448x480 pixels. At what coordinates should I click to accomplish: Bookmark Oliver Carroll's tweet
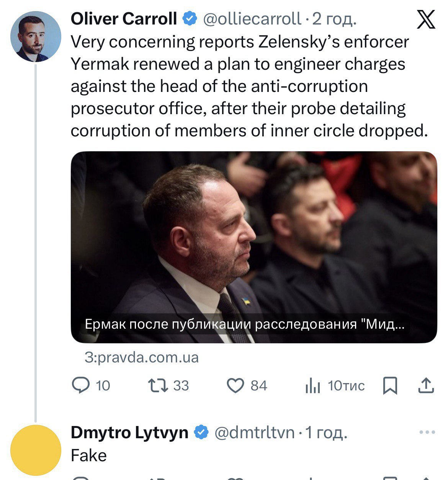[x=390, y=385]
